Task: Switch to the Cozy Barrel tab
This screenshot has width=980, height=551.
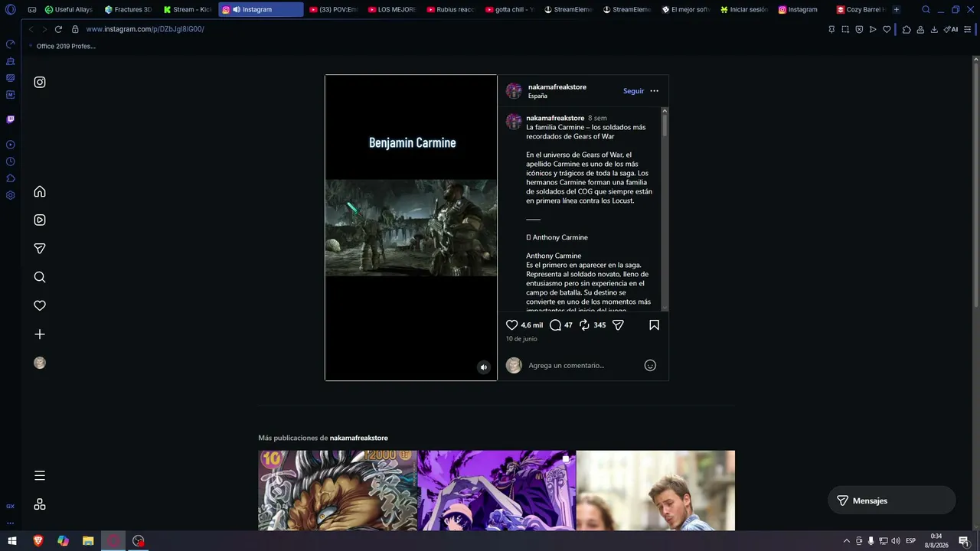Action: tap(861, 10)
